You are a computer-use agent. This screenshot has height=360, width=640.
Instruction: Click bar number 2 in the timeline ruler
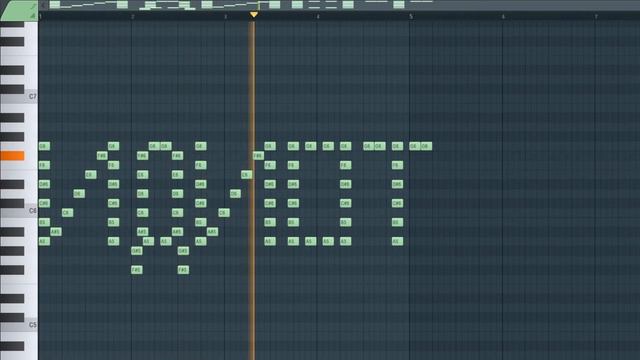click(133, 16)
